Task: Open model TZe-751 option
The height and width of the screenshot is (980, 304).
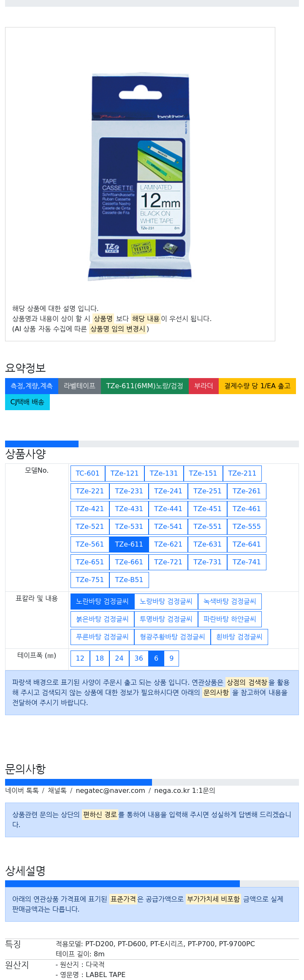Action: pos(90,580)
